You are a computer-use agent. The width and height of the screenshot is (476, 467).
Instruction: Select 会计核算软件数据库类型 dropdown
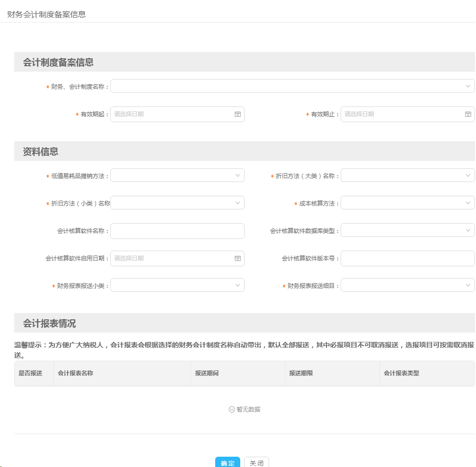(x=407, y=230)
